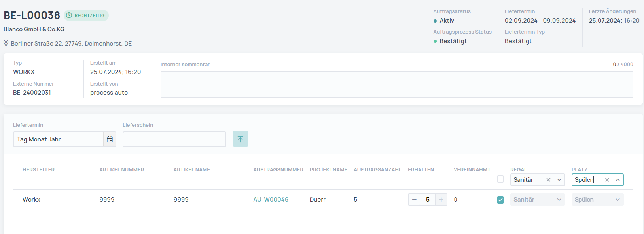Viewport: 644px width, 234px height.
Task: Clear the Spülen text in Platz header
Action: pos(607,180)
